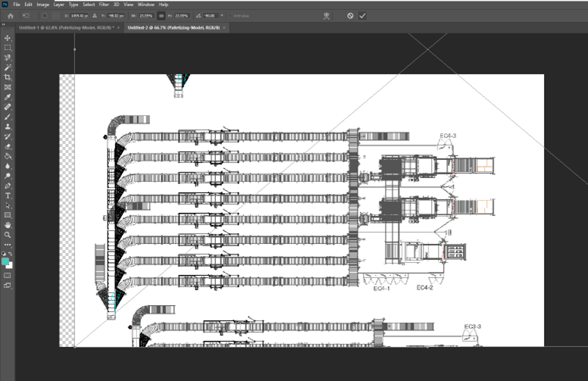Open the Select menu
The width and height of the screenshot is (588, 381).
click(x=89, y=5)
